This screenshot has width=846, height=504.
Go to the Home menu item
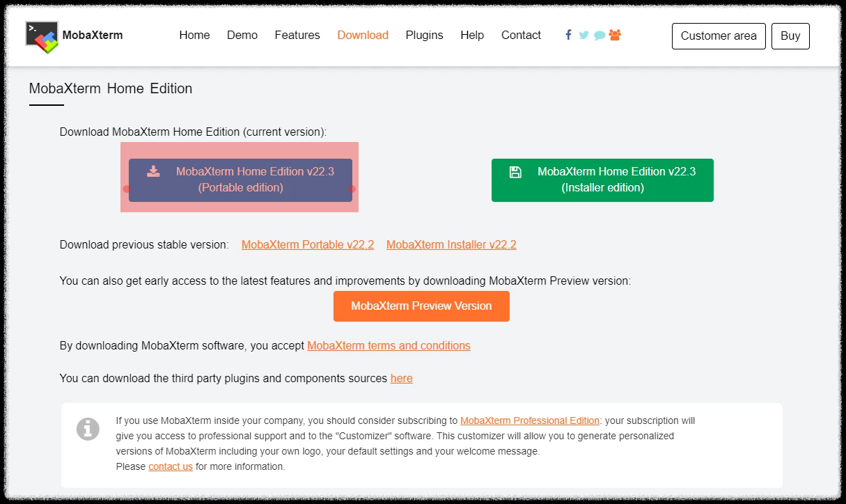point(194,36)
